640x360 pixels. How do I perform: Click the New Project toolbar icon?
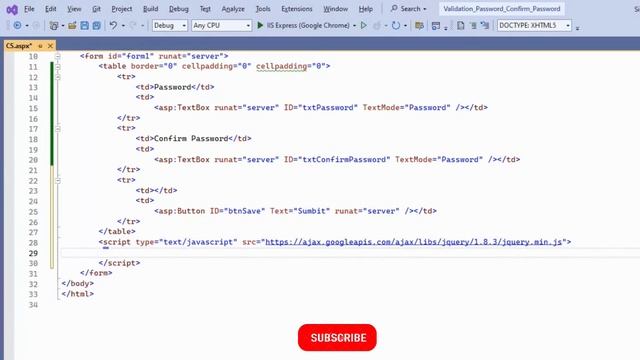click(53, 25)
